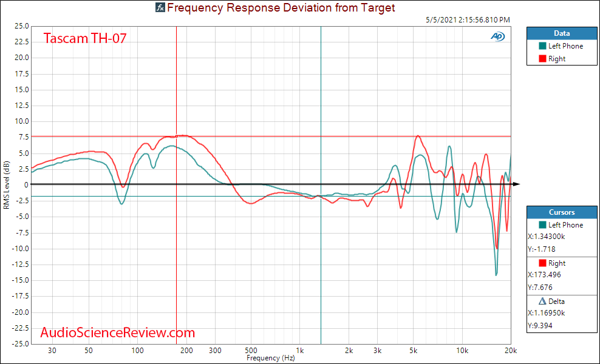
Task: Click the 'RMS Level (dB)' axis title
Action: pyautogui.click(x=7, y=185)
